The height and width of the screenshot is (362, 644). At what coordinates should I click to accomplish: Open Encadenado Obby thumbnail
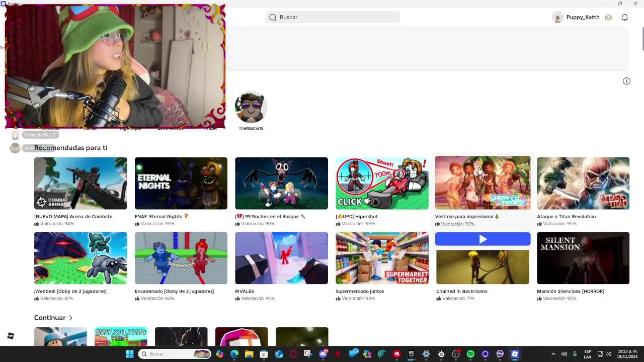coord(181,258)
